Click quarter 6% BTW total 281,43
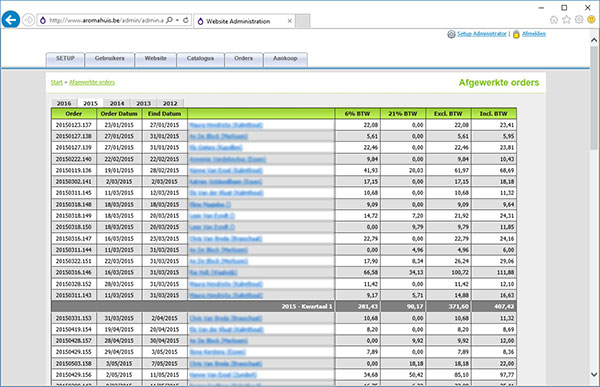The image size is (600, 387). (368, 307)
